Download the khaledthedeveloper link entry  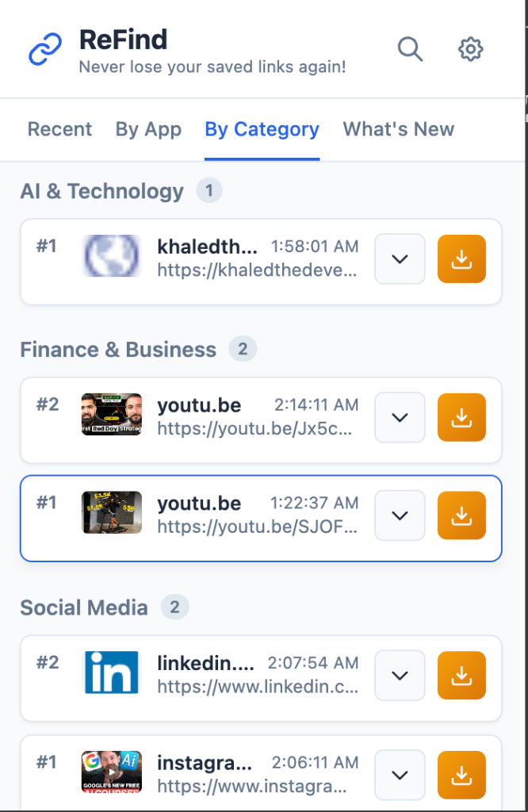point(461,259)
